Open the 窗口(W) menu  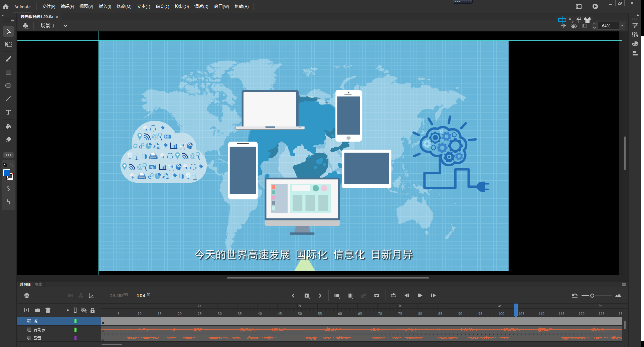(221, 7)
